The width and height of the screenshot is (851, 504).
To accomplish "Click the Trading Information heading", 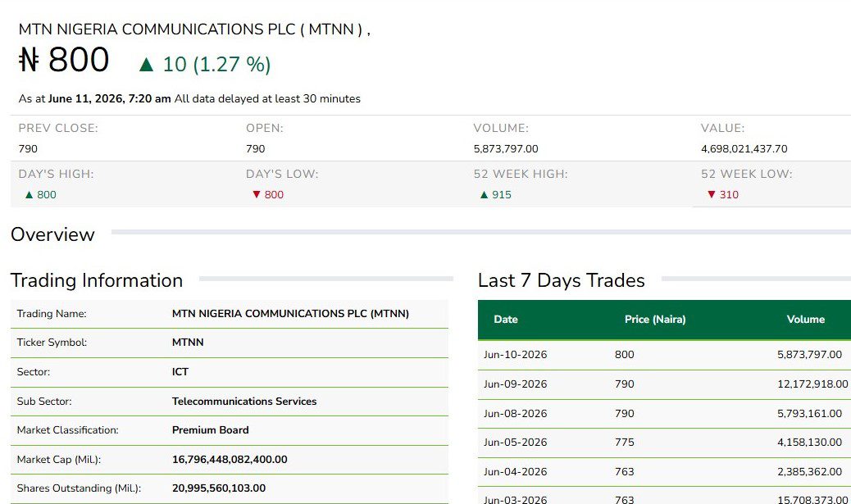I will click(x=97, y=280).
